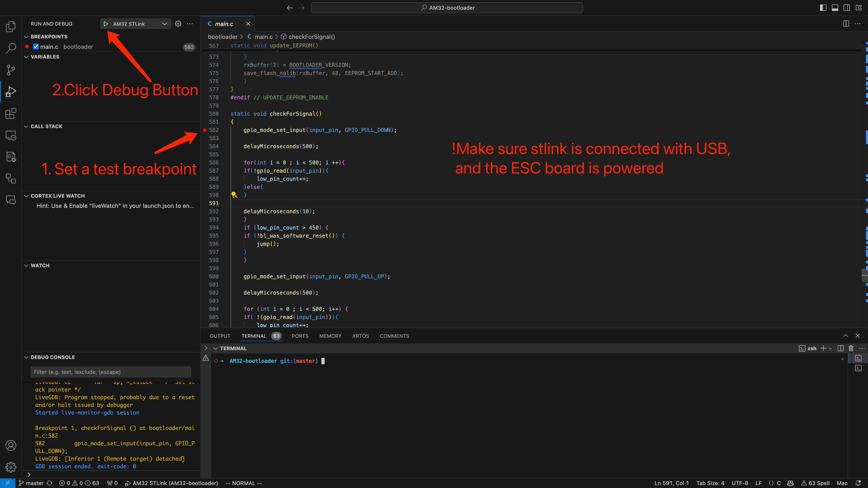The image size is (868, 488).
Task: Open the Accounts menu icon
Action: coord(11,446)
